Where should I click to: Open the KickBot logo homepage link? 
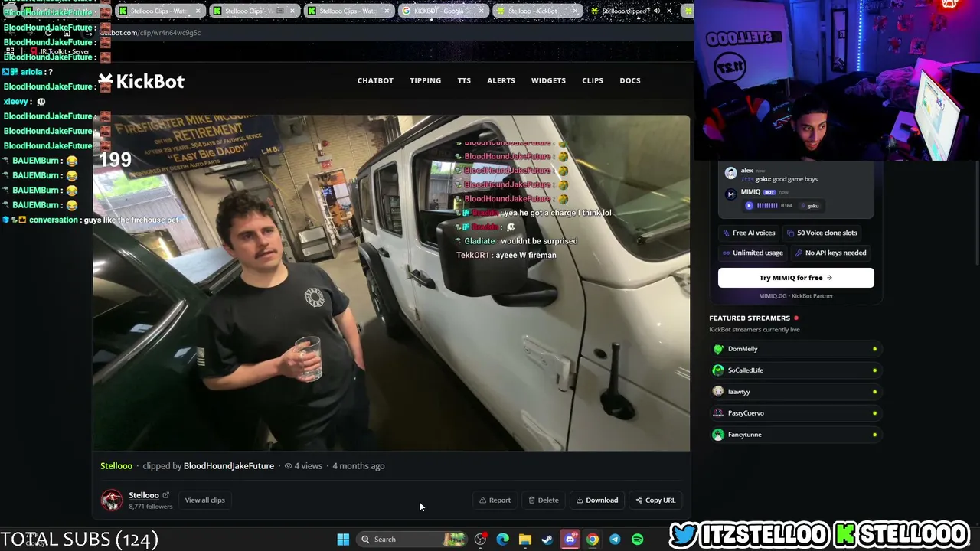[142, 81]
